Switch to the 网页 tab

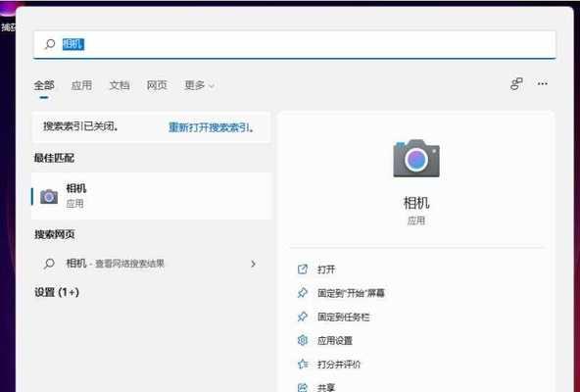point(157,85)
